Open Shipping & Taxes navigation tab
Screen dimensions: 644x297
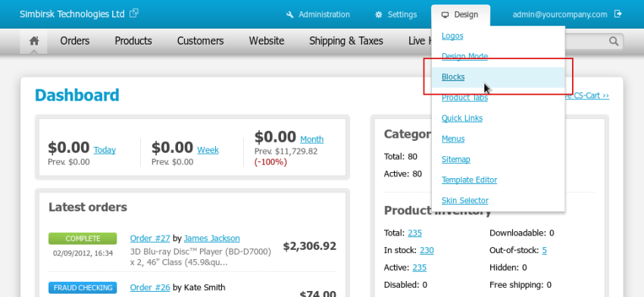(x=346, y=41)
